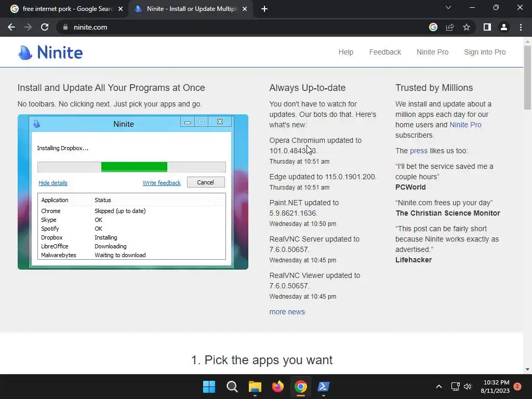Click the Ninite logo
Viewport: 532px width, 399px height.
click(50, 52)
